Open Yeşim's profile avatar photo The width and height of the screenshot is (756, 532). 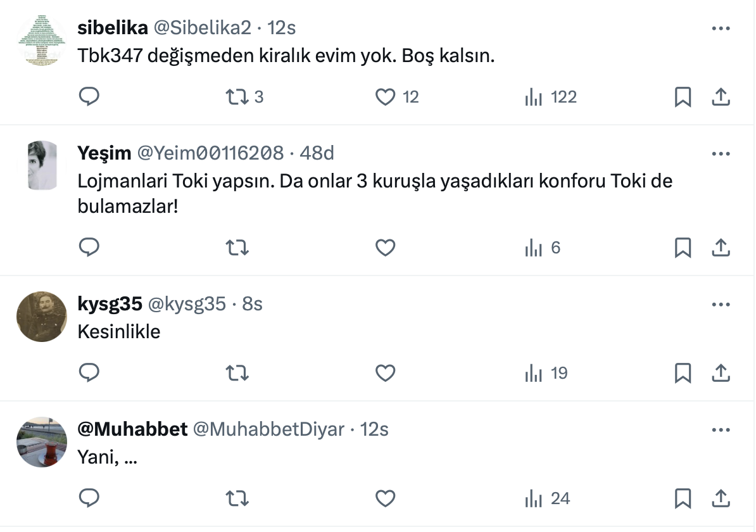[42, 165]
